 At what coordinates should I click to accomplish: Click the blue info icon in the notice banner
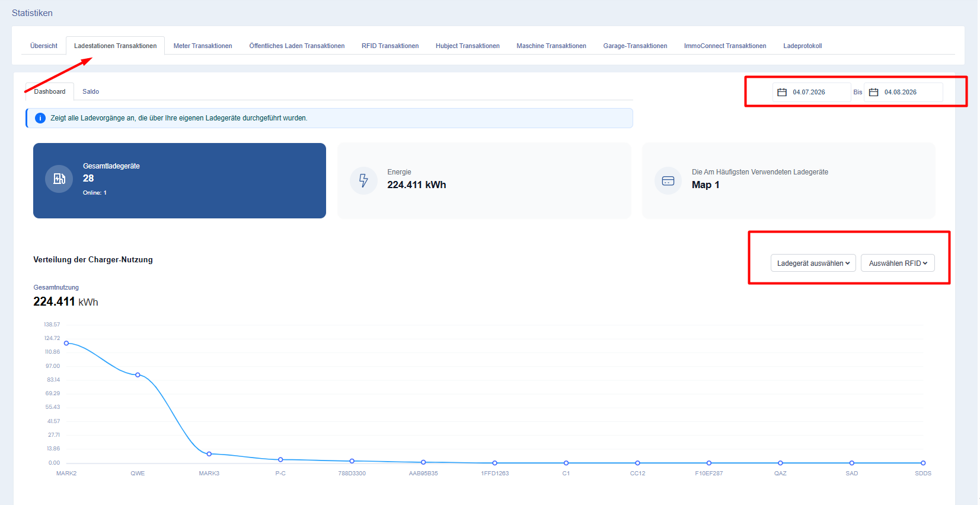(x=40, y=118)
